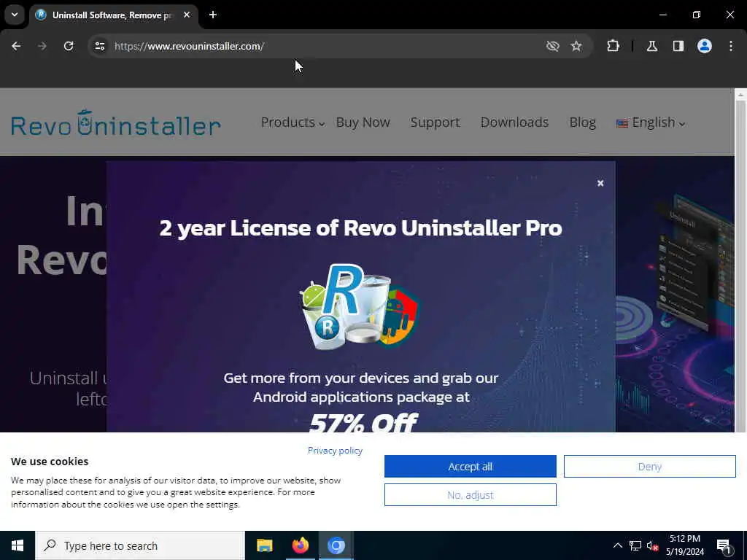Open Chrome three-dot menu

pyautogui.click(x=731, y=46)
